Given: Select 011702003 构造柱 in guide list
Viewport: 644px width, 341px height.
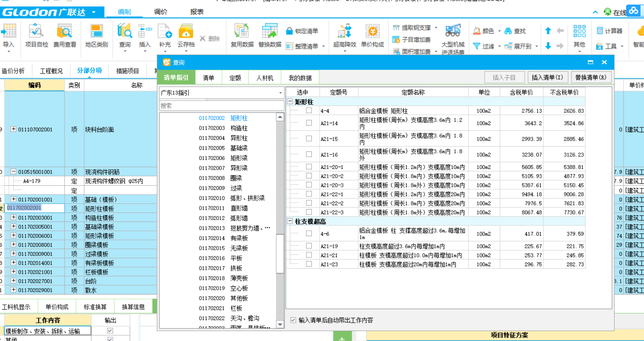Looking at the screenshot, I should click(x=223, y=128).
